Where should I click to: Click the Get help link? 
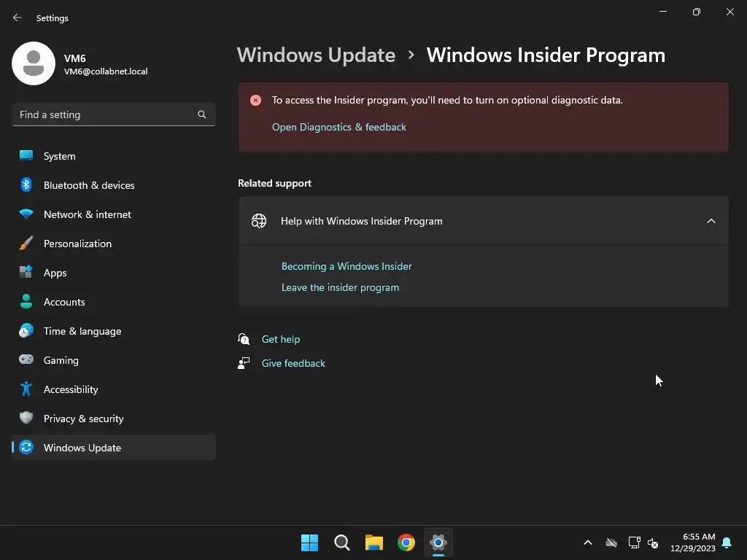[x=281, y=339]
